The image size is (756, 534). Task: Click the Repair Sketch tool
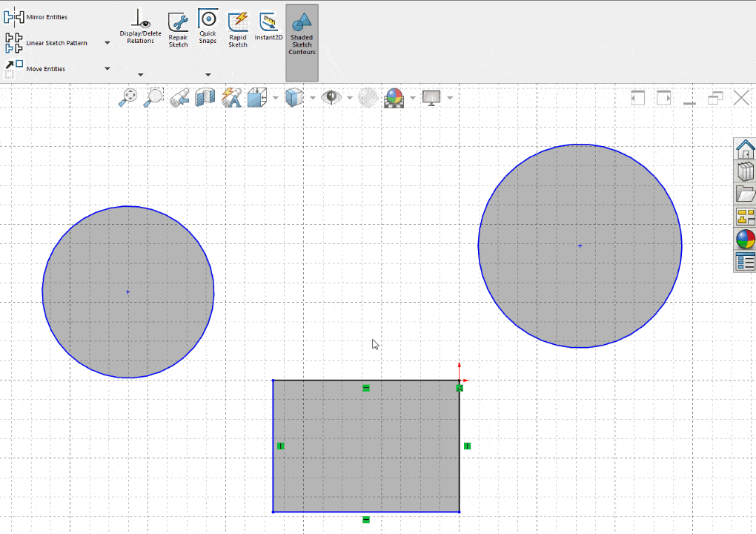point(178,30)
